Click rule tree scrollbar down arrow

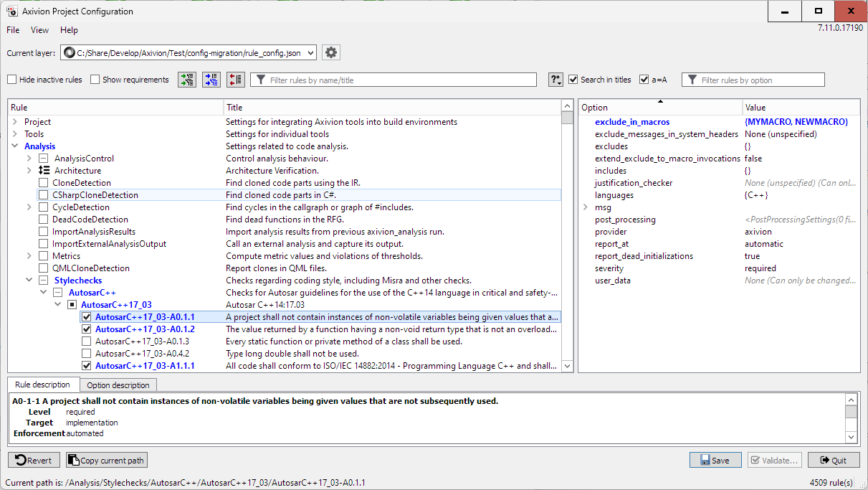[x=568, y=365]
